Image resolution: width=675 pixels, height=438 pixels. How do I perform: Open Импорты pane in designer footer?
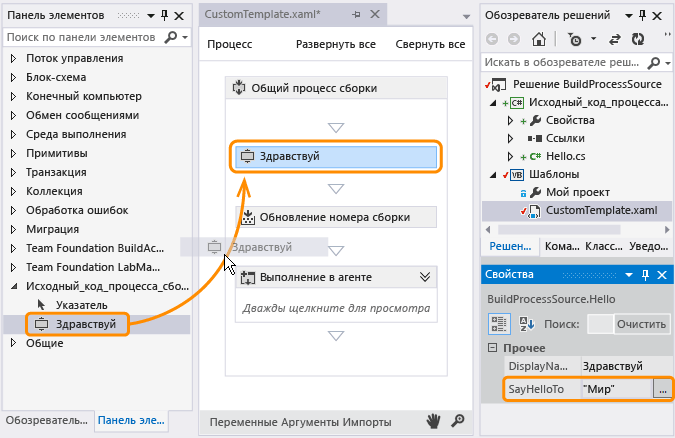(x=367, y=422)
